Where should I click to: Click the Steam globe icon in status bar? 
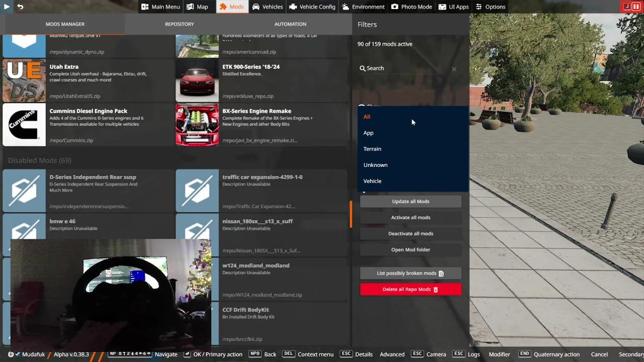[11, 354]
